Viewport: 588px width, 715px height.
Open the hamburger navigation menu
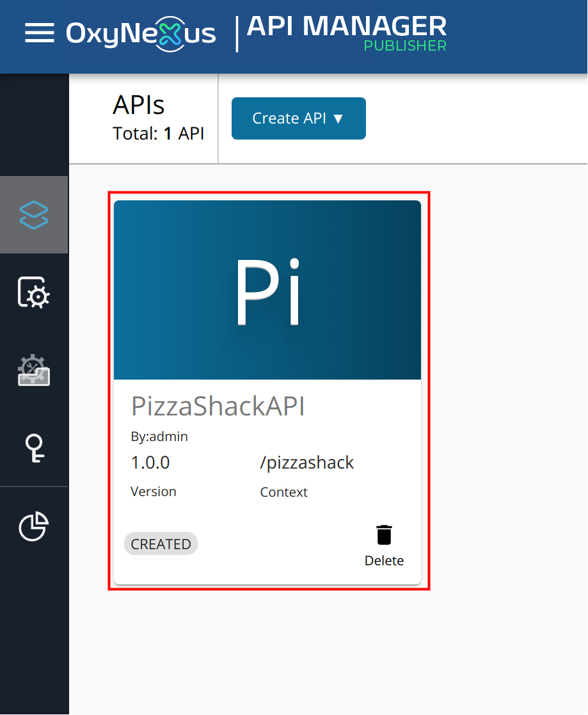pyautogui.click(x=39, y=33)
